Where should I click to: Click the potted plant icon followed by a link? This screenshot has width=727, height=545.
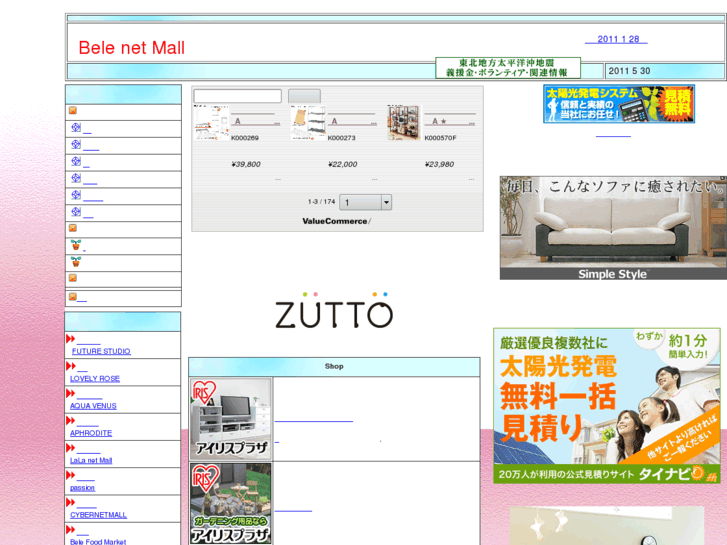[x=76, y=245]
